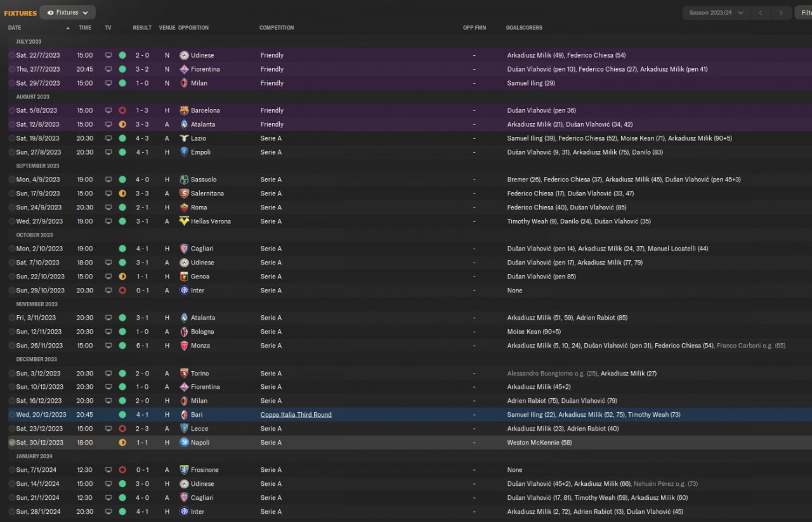Go to the previous season arrow
Screen dimensions: 812x522
click(761, 13)
